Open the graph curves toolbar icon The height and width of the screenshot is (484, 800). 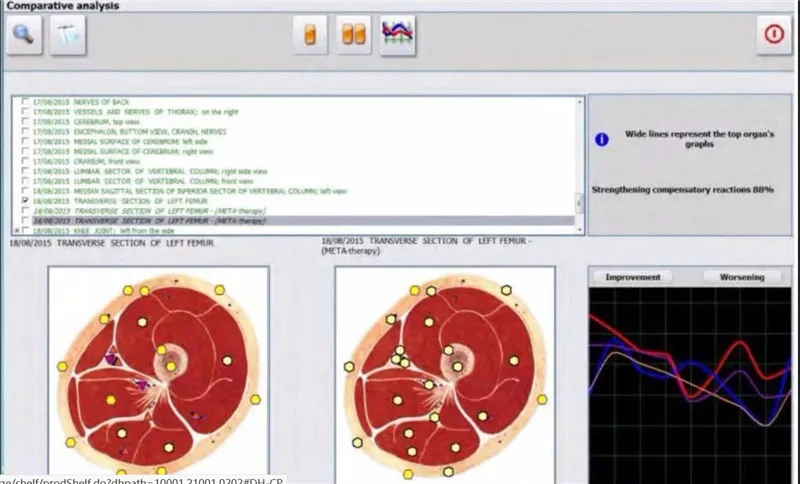pyautogui.click(x=398, y=34)
